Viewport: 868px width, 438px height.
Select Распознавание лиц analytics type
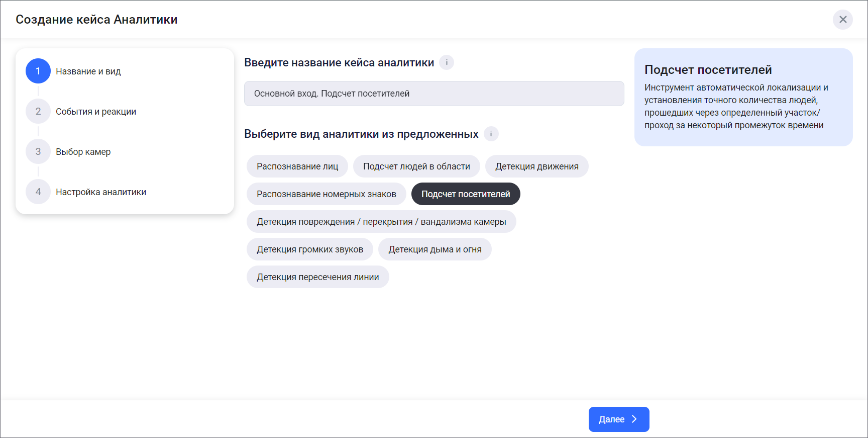point(297,166)
